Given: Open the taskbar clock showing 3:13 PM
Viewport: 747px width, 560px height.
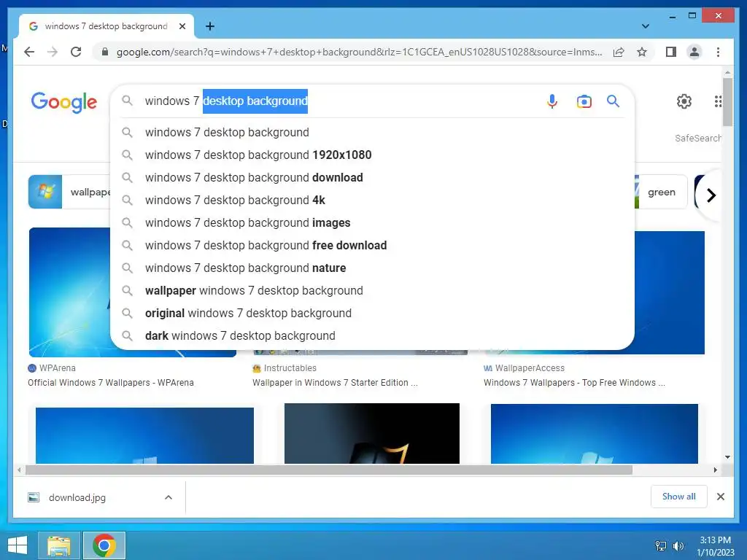Looking at the screenshot, I should [x=715, y=546].
